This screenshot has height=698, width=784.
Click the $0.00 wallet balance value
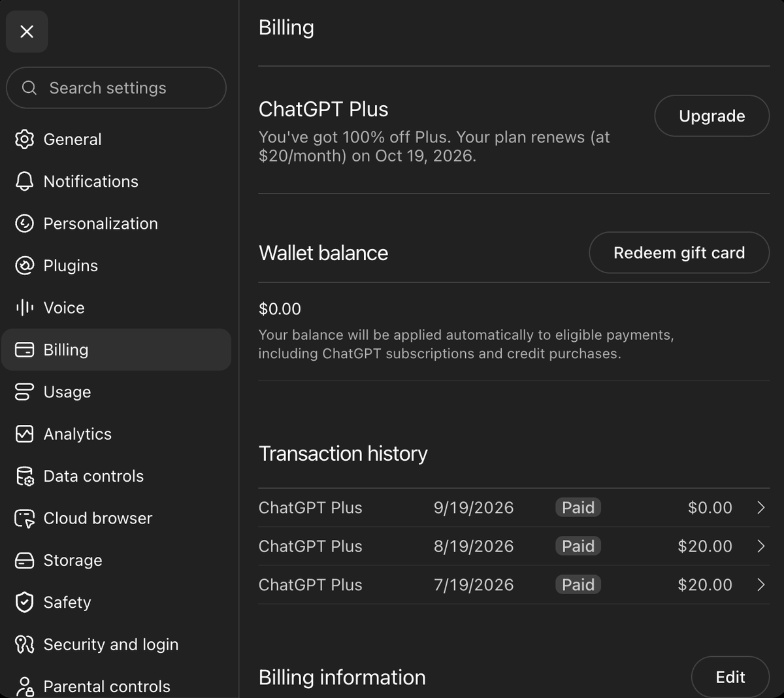pyautogui.click(x=280, y=309)
